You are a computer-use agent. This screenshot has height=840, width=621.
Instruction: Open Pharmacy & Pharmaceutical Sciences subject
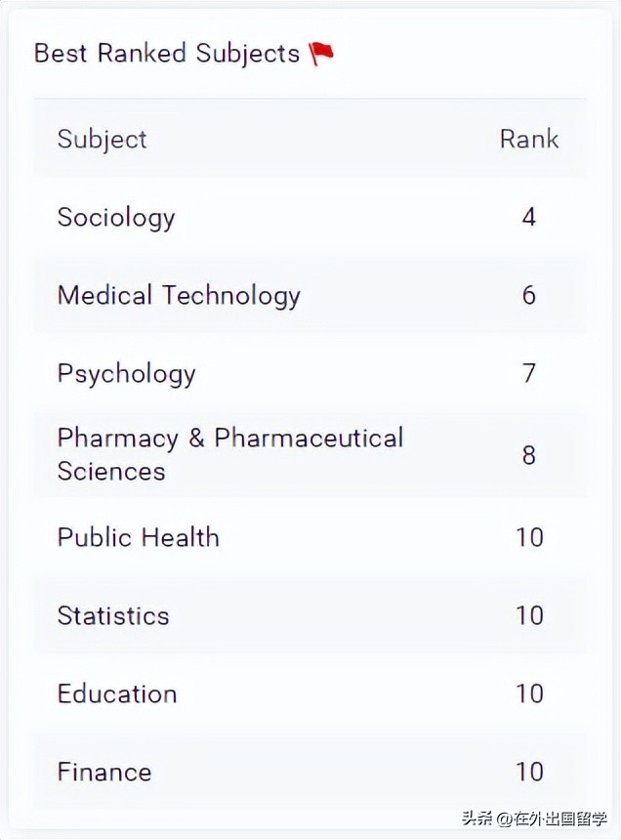click(x=229, y=454)
